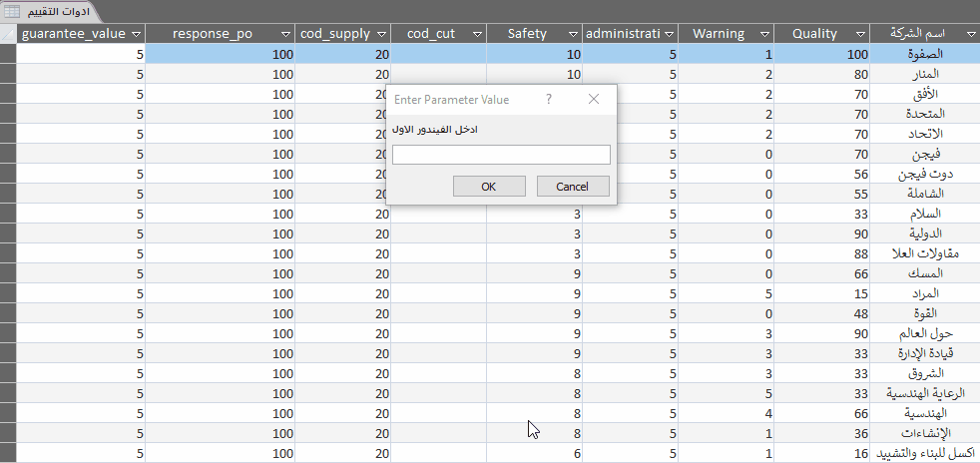Type in the parameter value input field
This screenshot has width=980, height=463.
tap(500, 155)
